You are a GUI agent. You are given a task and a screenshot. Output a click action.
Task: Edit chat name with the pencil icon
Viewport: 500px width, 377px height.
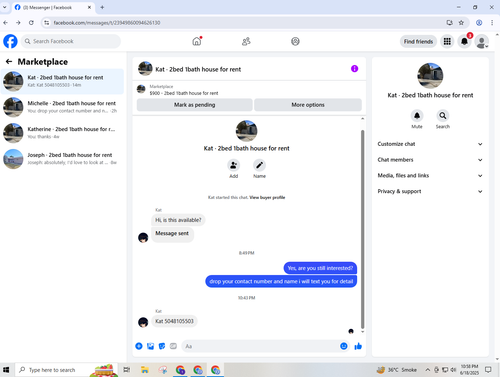259,165
